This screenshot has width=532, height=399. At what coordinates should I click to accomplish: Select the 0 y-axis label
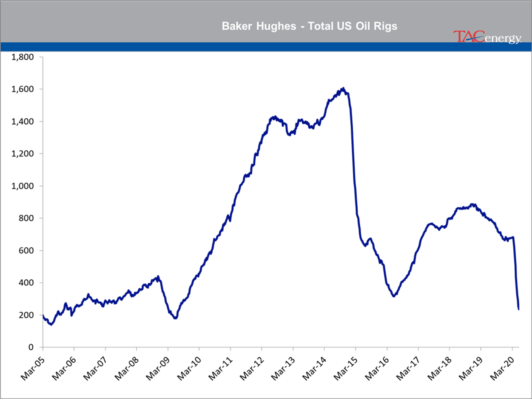31,347
